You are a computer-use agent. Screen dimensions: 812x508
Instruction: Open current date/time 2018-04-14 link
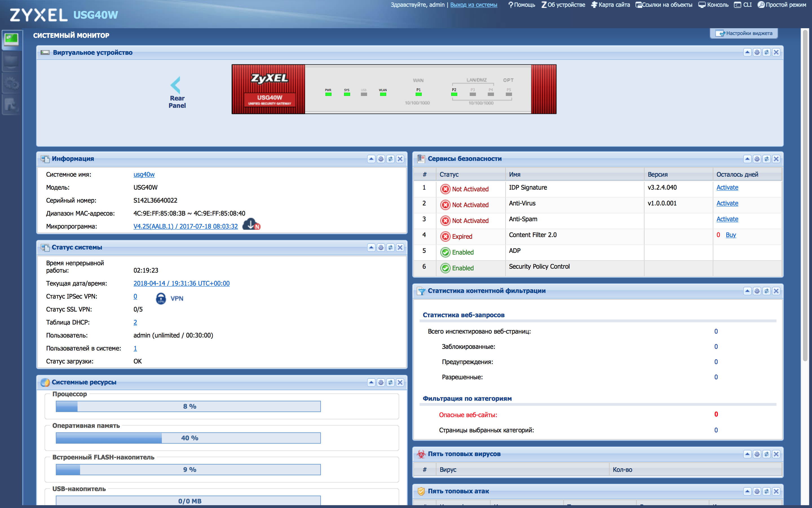pyautogui.click(x=182, y=283)
